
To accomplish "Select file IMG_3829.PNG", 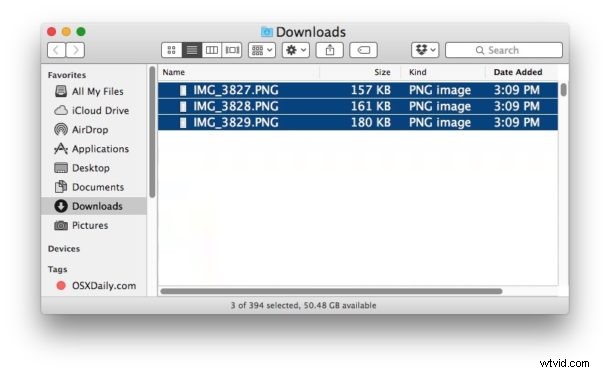I will point(358,123).
